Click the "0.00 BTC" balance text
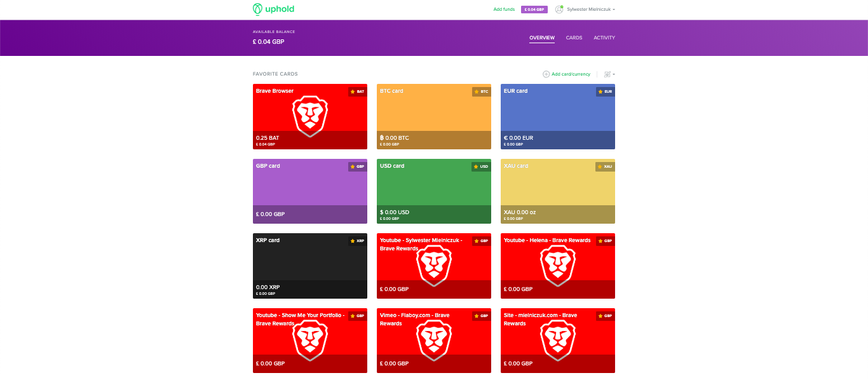Screen dimensions: 868x380 point(395,138)
